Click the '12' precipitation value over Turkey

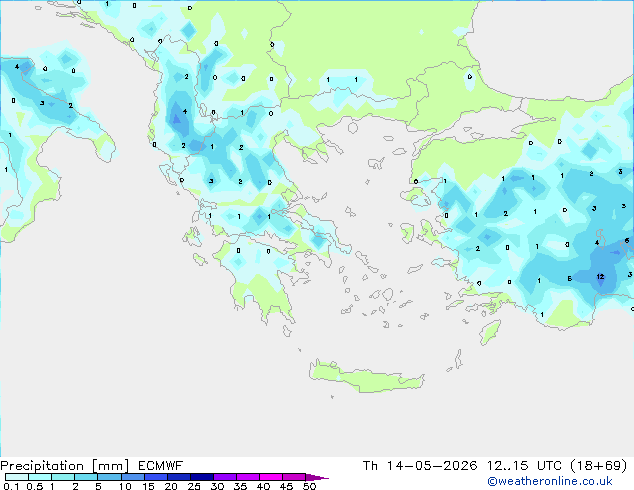pyautogui.click(x=600, y=277)
